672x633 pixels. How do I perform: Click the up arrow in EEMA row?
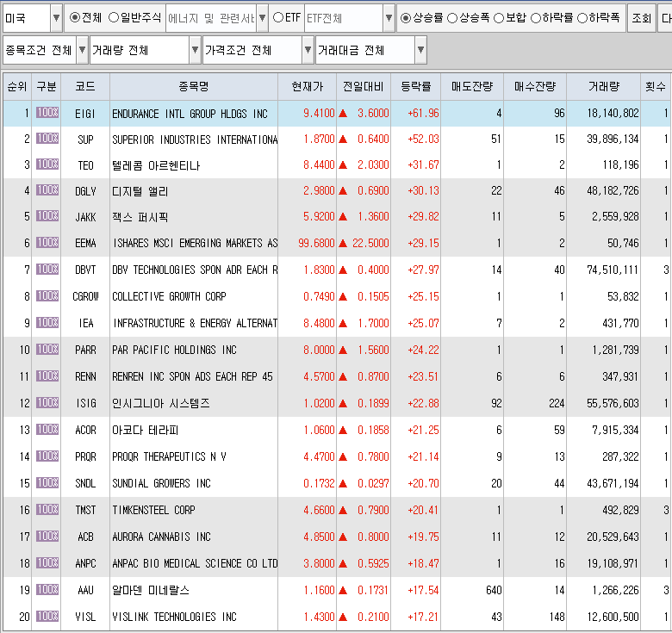click(343, 243)
